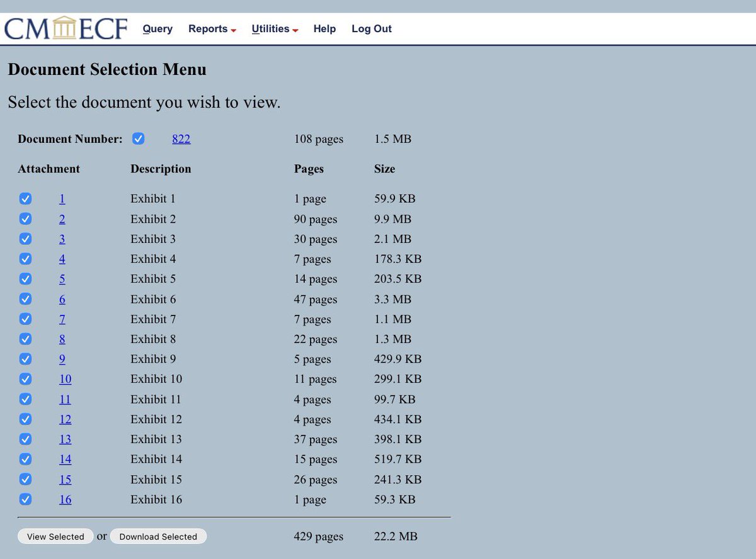Open the Help page
This screenshot has height=559, width=756.
(x=324, y=29)
